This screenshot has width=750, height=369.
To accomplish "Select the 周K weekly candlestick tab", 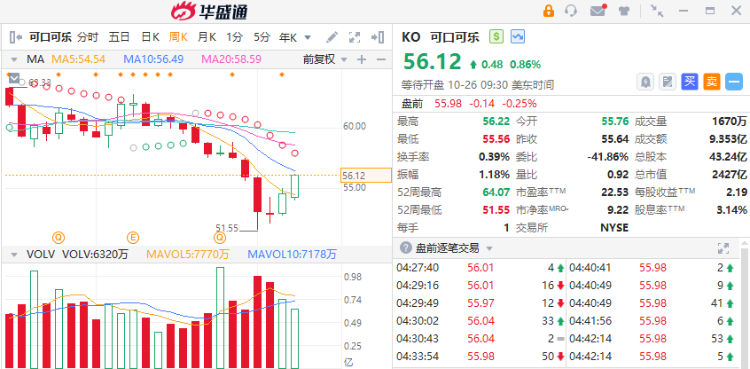I will click(x=178, y=37).
